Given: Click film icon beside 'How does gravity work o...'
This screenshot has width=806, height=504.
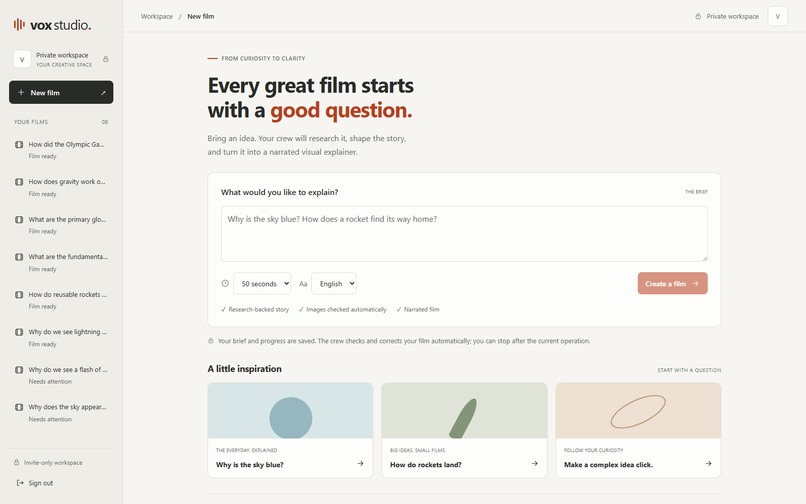Looking at the screenshot, I should pyautogui.click(x=19, y=182).
